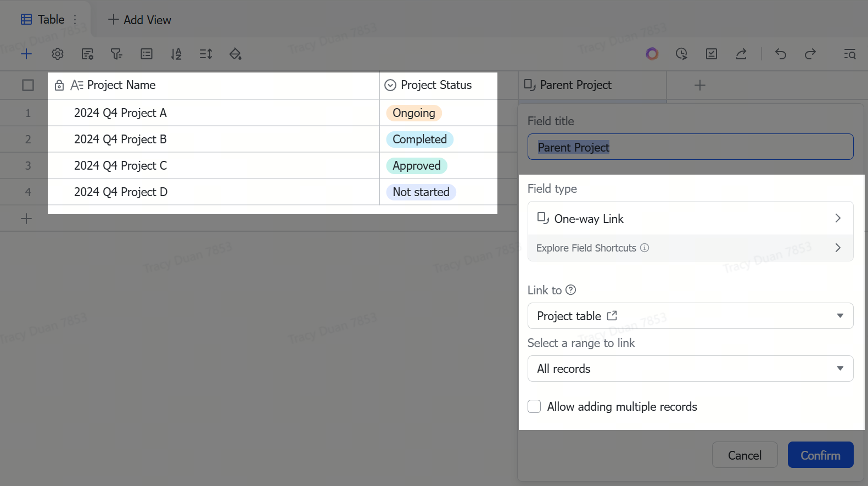Open the three-dot menu beside Table tab

[75, 20]
